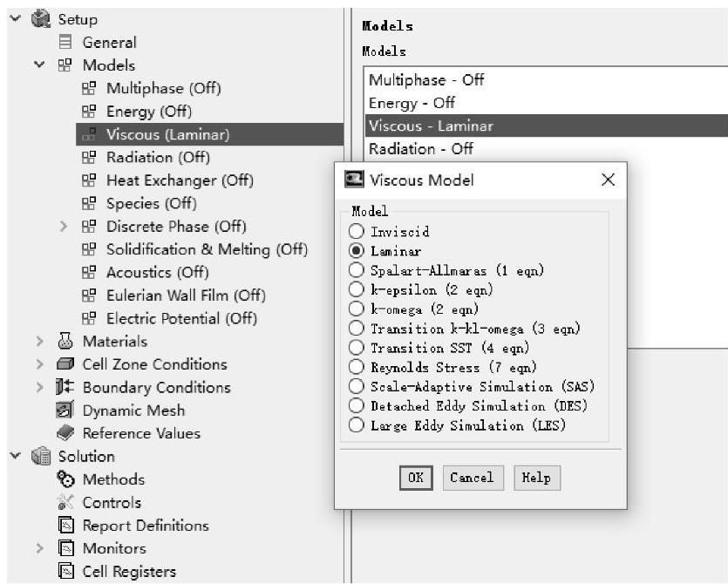Select the Inviscid radio button

(356, 233)
